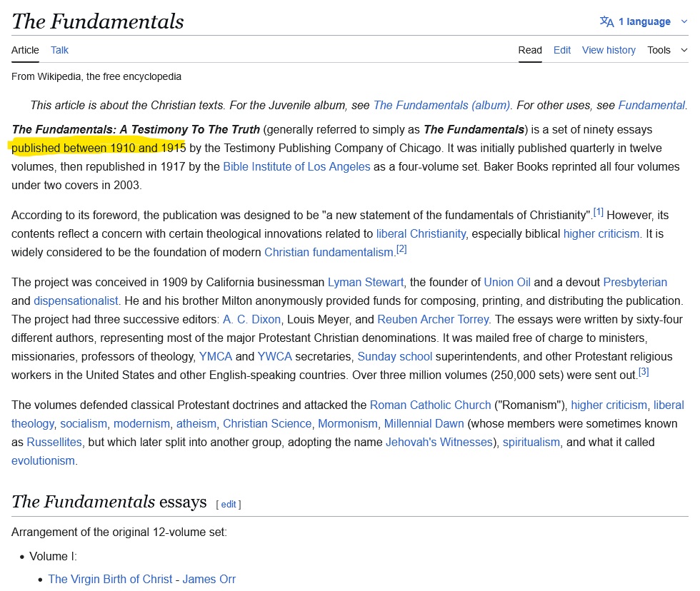This screenshot has width=700, height=591.
Task: Switch to the Talk tab
Action: [x=59, y=50]
